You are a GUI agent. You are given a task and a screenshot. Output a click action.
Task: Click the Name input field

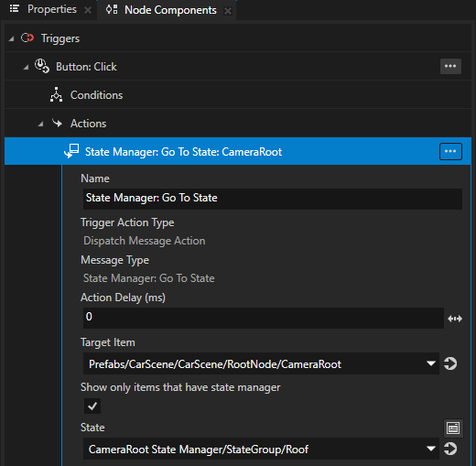coord(273,199)
